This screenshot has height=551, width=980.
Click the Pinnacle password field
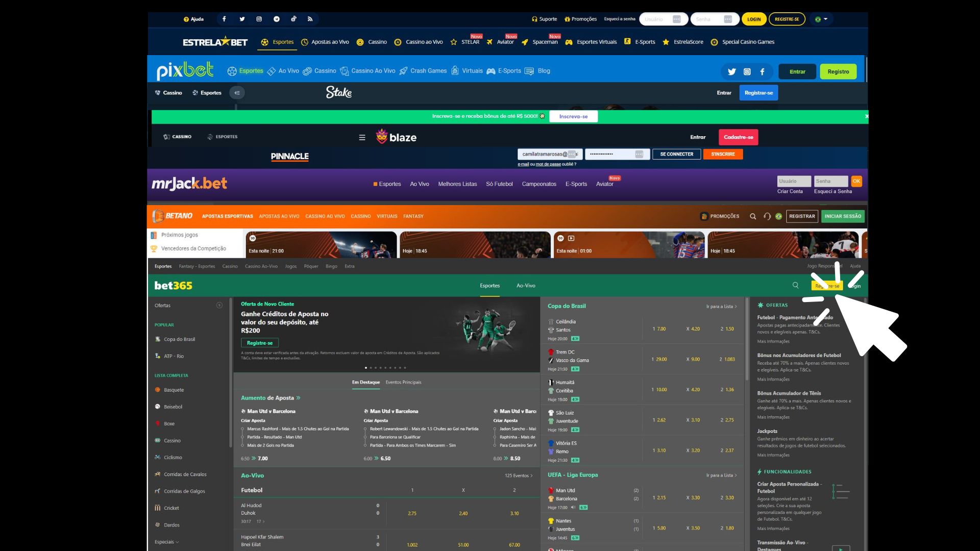click(x=617, y=154)
